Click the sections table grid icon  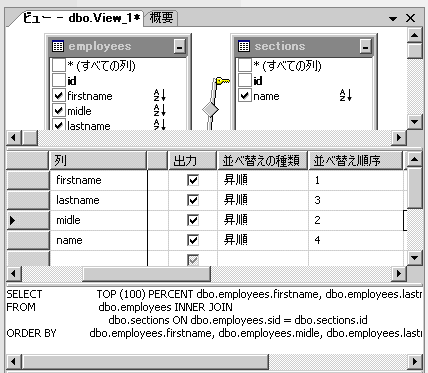point(244,46)
